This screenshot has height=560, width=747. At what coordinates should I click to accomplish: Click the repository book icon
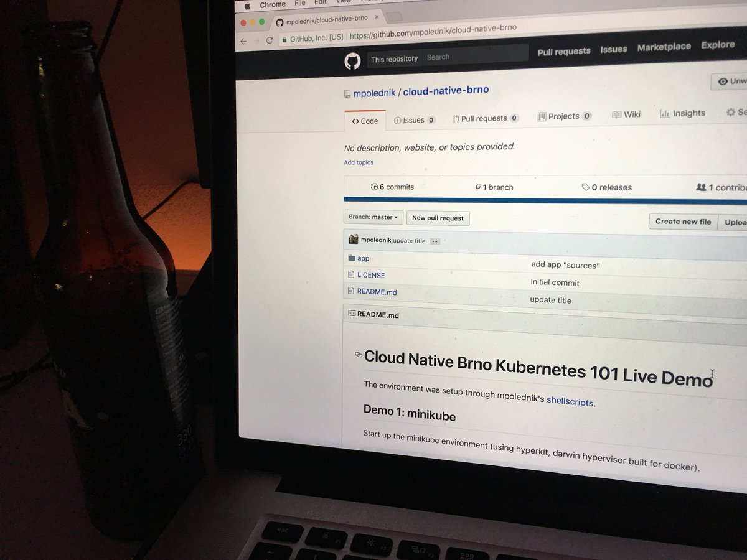347,94
